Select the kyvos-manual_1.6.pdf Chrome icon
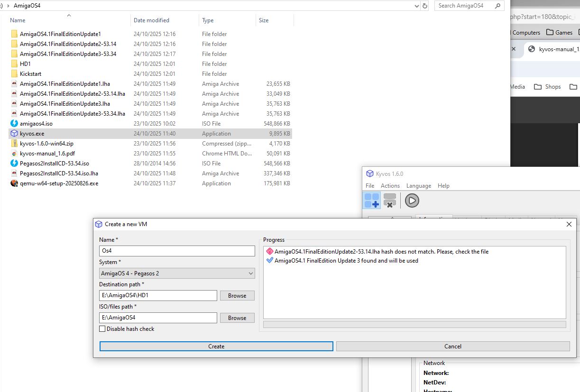This screenshot has width=580, height=392. (14, 154)
